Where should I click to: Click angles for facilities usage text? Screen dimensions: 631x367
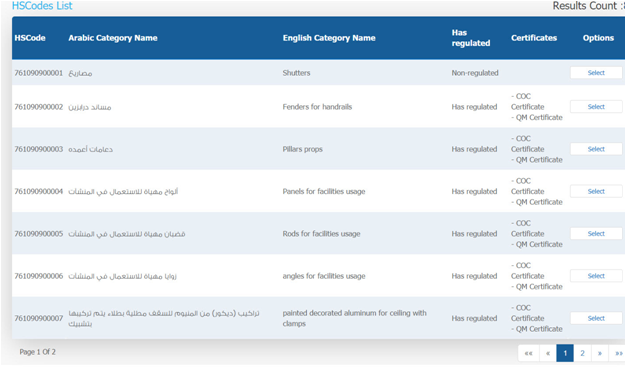coord(324,276)
